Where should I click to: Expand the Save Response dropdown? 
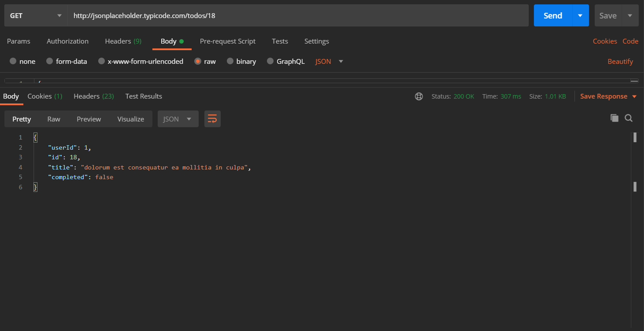pyautogui.click(x=634, y=96)
